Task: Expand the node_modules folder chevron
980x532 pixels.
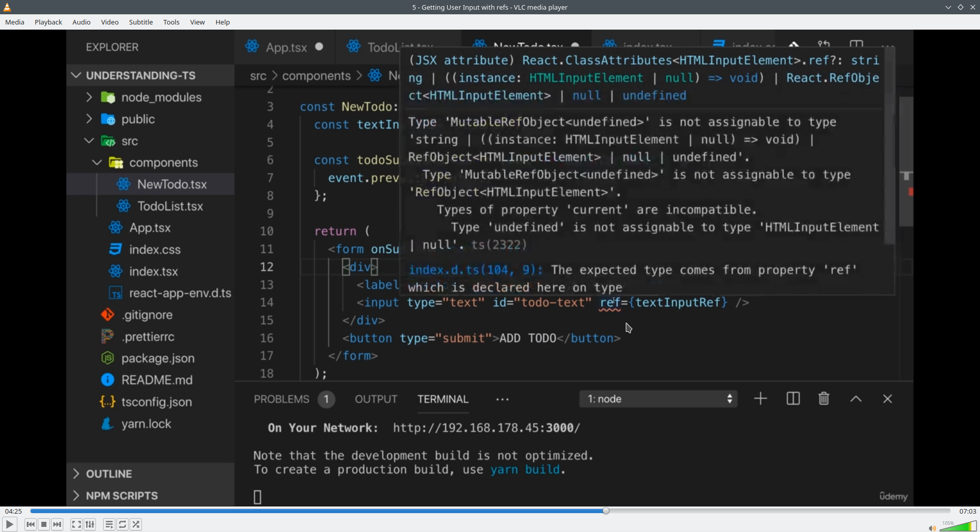Action: [x=89, y=97]
